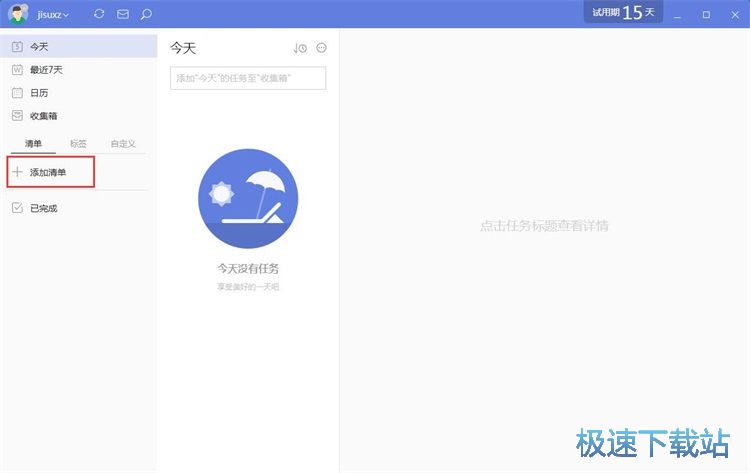
Task: Select 今天 in the sidebar
Action: point(78,46)
